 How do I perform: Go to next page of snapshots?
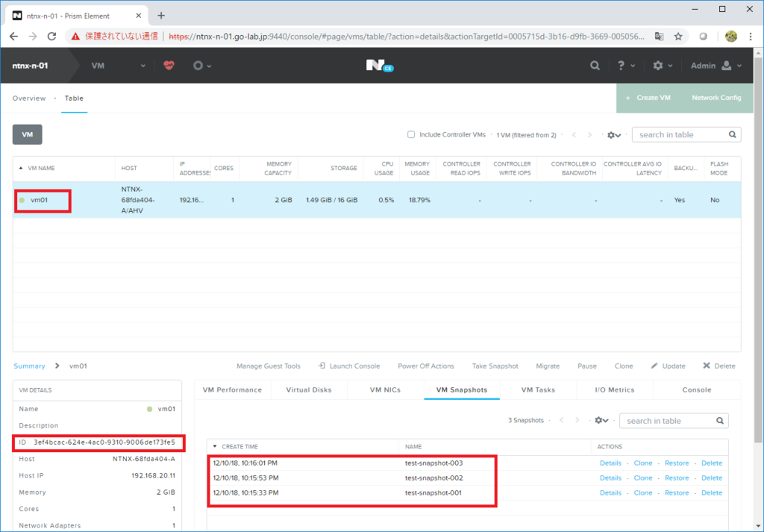click(577, 420)
